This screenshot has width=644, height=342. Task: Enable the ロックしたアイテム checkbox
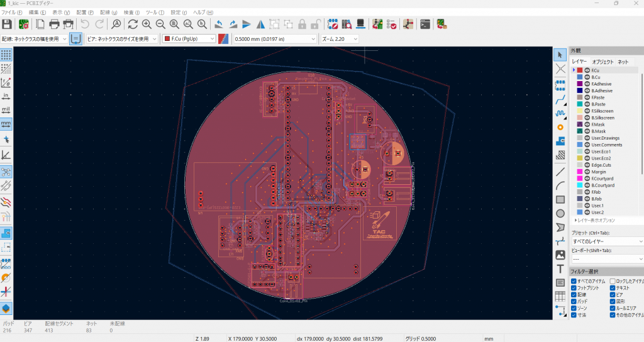(613, 280)
